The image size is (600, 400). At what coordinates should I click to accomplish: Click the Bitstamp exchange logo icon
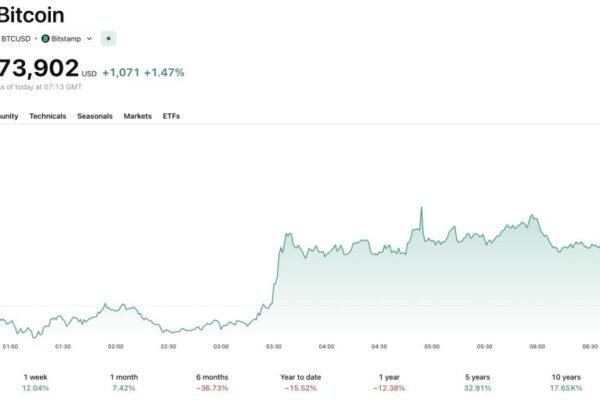coord(45,38)
